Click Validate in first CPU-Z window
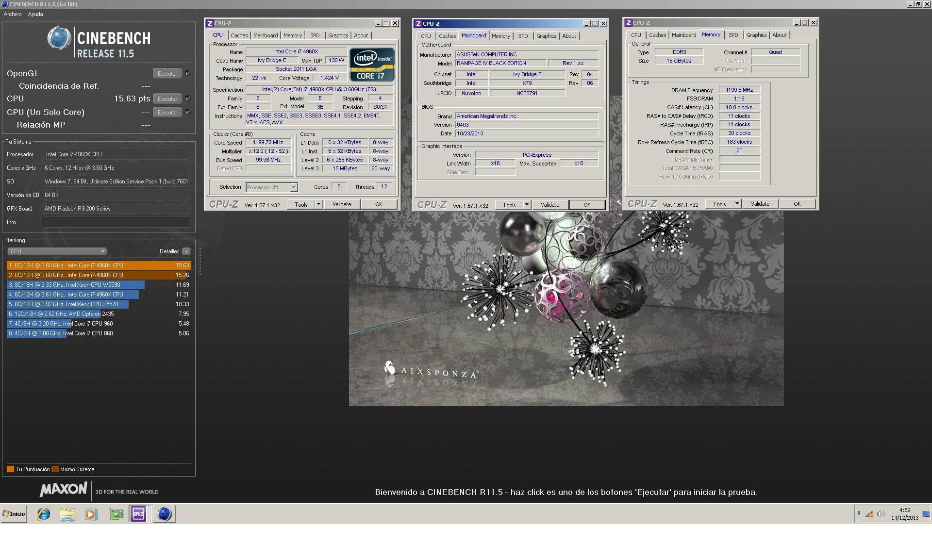This screenshot has height=560, width=932. tap(342, 204)
